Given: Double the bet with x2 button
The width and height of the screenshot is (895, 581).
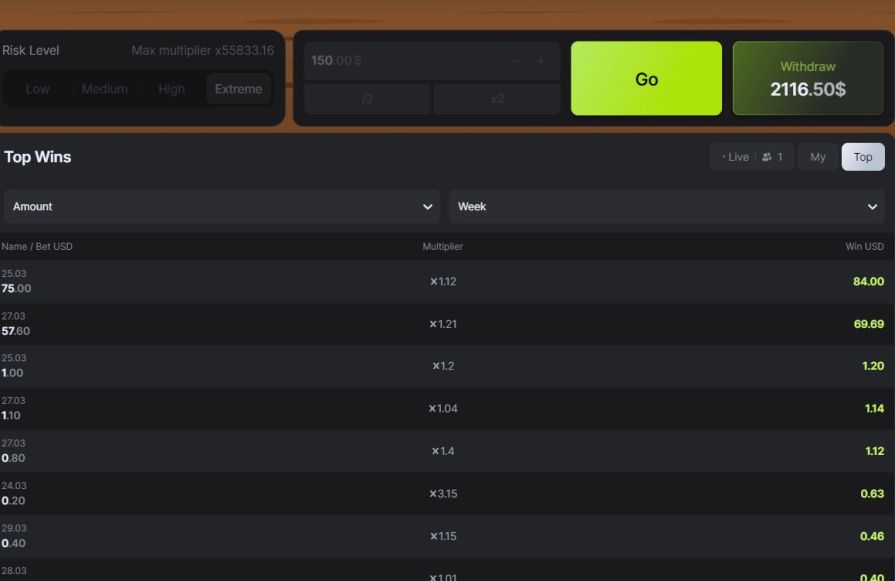Looking at the screenshot, I should [x=497, y=99].
